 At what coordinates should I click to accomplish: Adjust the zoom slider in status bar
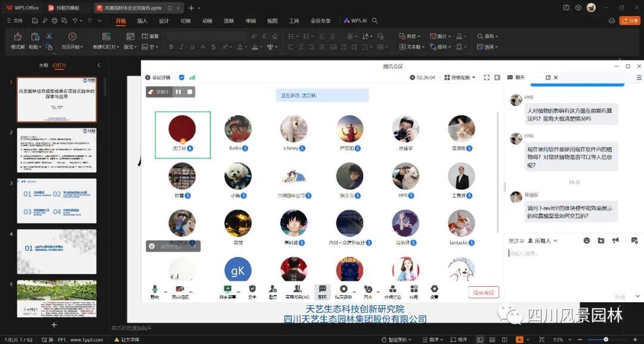(607, 339)
